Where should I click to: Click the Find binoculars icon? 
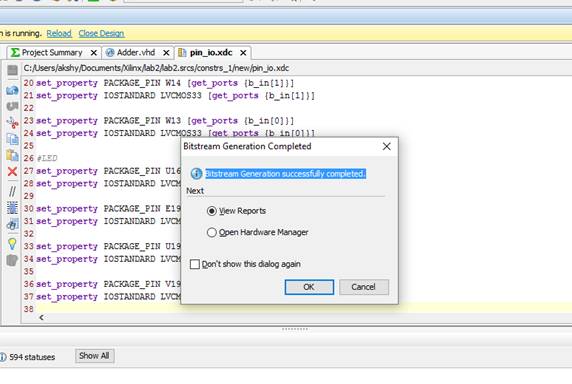(12, 224)
